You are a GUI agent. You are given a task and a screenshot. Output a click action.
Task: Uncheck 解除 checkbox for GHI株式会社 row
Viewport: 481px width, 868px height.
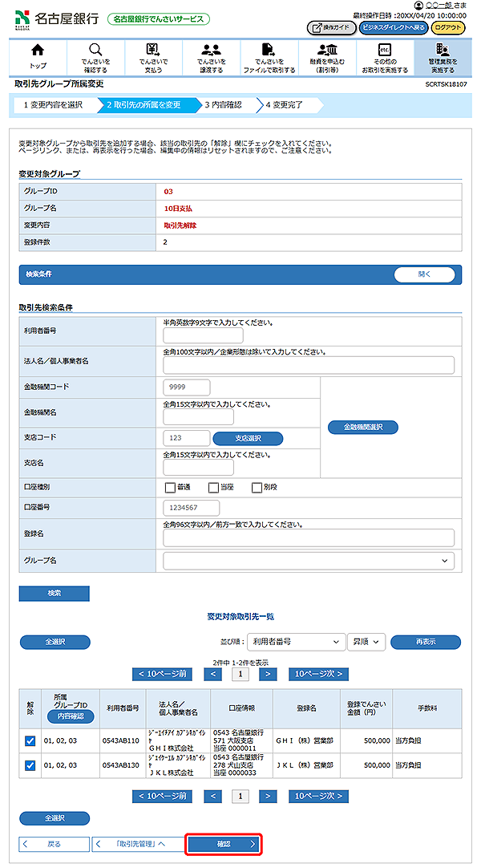[30, 743]
